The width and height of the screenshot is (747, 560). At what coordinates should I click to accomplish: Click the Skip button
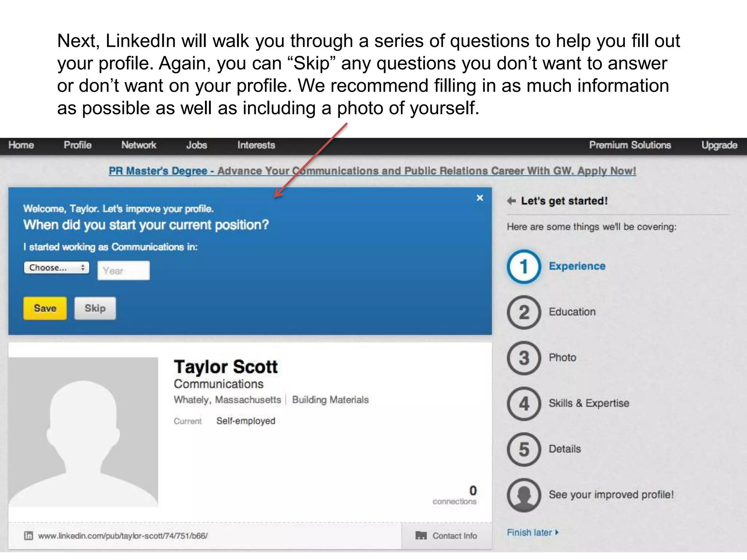pyautogui.click(x=95, y=308)
